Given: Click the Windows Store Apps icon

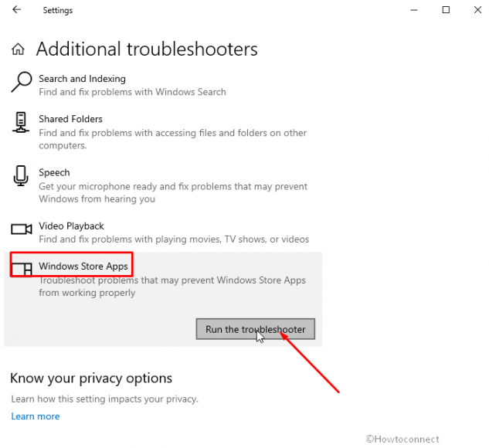Looking at the screenshot, I should tap(22, 269).
